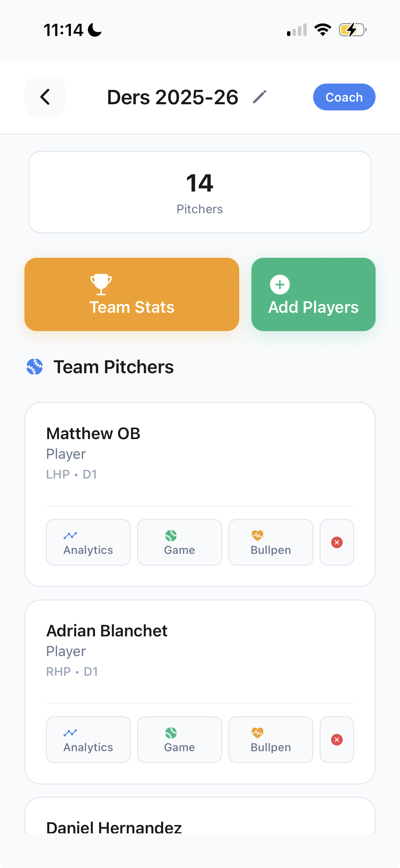Image resolution: width=400 pixels, height=868 pixels.
Task: Tap Daniel Hernandez at the bottom
Action: [114, 828]
